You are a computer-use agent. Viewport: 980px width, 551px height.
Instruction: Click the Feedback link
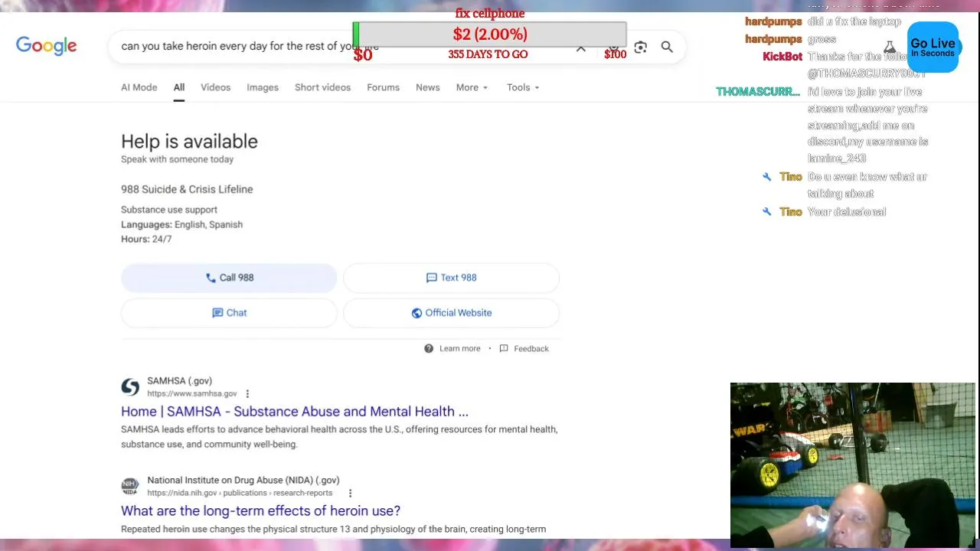pos(531,348)
